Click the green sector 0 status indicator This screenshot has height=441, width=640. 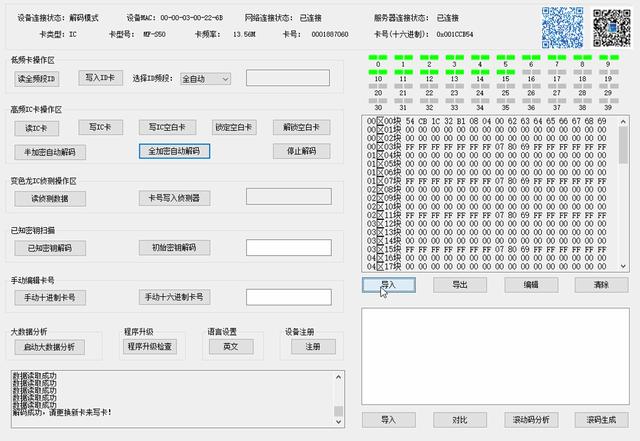point(378,58)
